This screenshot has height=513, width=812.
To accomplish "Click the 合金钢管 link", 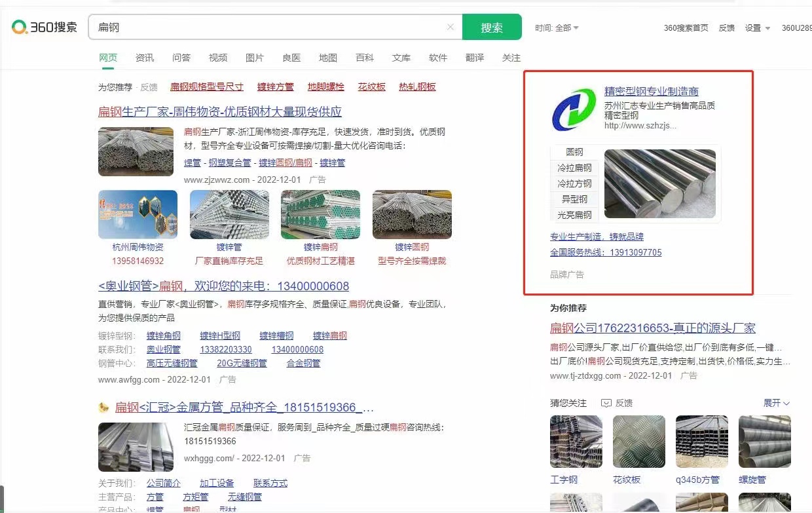I will 304,363.
